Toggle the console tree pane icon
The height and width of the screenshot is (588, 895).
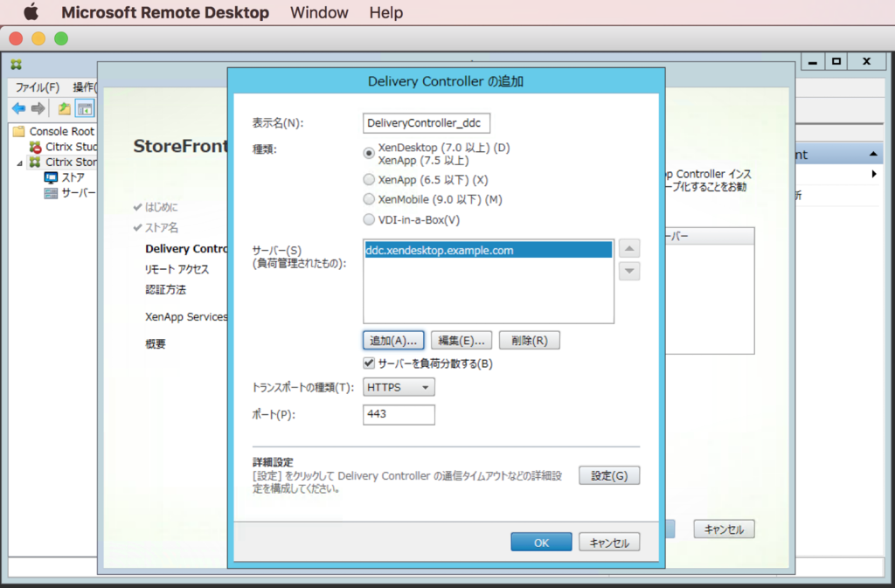point(85,108)
